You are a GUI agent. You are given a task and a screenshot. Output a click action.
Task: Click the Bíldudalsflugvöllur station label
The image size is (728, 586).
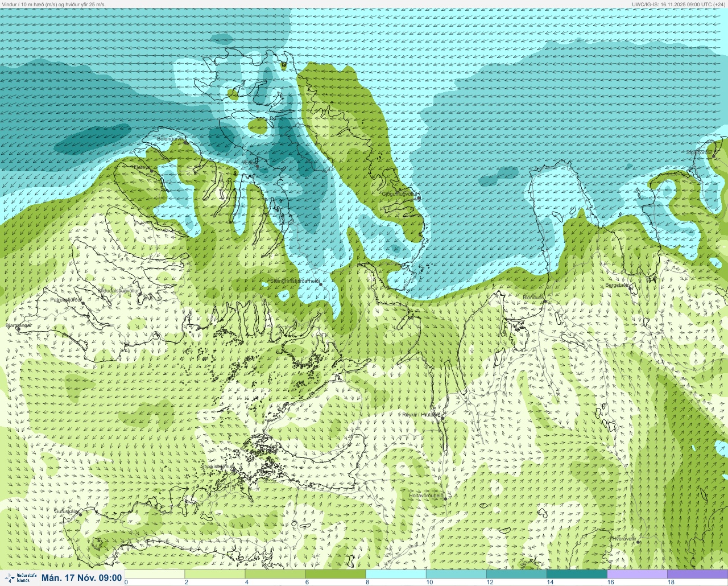click(118, 290)
